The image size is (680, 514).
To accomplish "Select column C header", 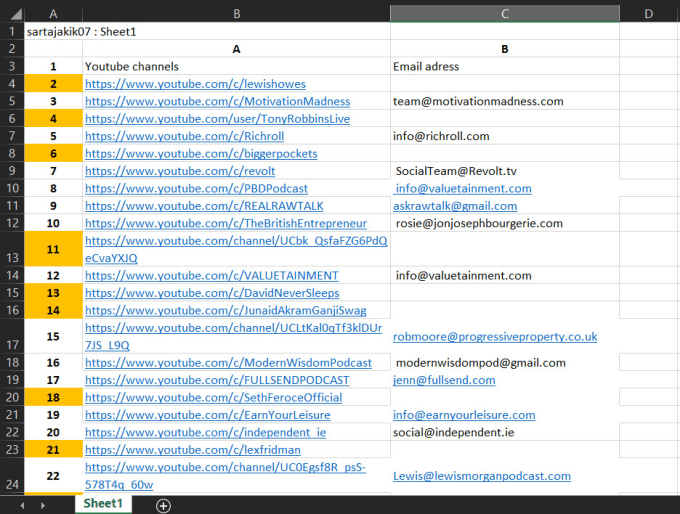I will click(505, 14).
